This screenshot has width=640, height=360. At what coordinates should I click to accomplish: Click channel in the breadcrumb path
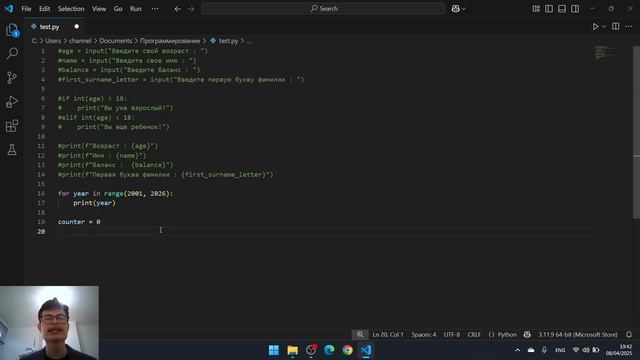(80, 41)
